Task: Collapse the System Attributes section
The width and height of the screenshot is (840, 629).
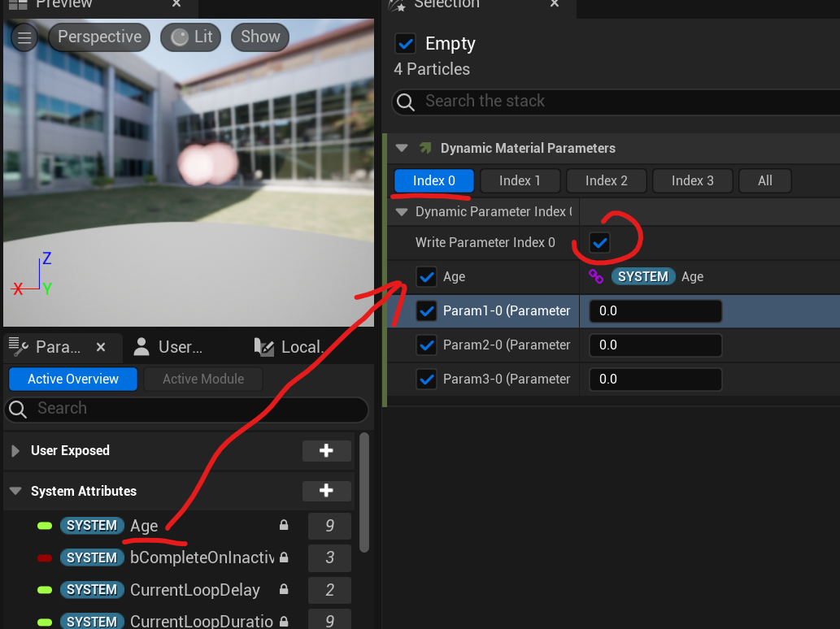Action: 15,491
